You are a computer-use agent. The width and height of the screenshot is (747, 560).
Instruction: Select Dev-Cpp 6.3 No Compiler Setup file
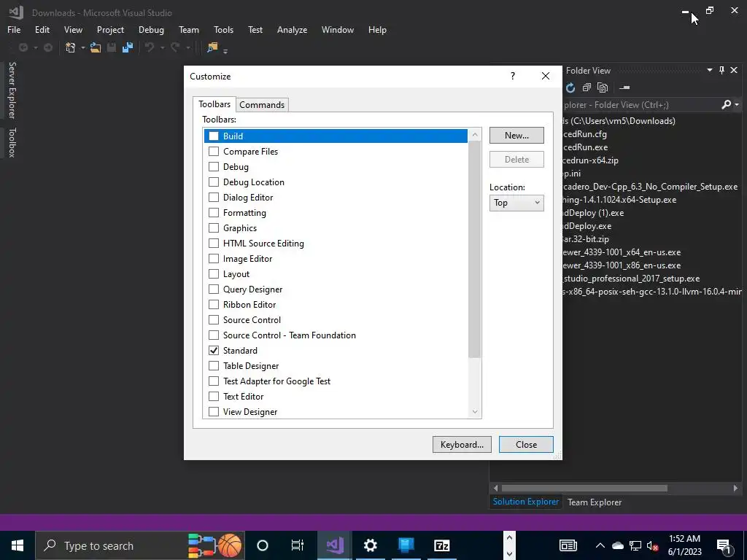[x=650, y=187]
